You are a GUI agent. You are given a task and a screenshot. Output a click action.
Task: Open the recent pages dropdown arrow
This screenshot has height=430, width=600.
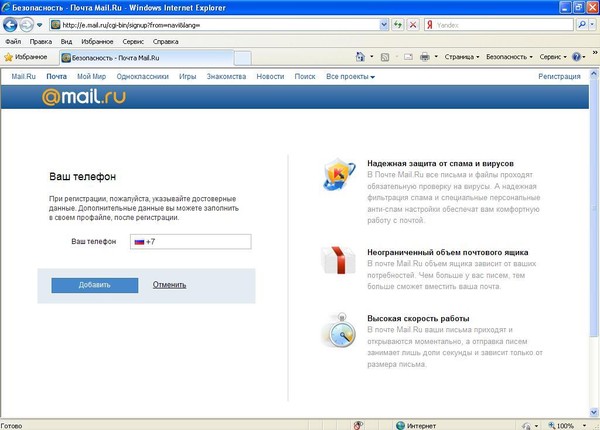[x=39, y=25]
